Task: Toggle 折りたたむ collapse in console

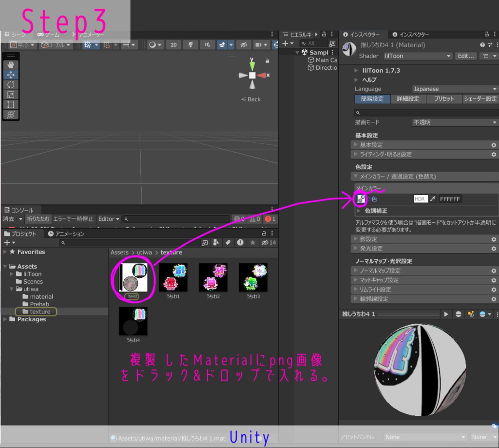Action: point(38,219)
